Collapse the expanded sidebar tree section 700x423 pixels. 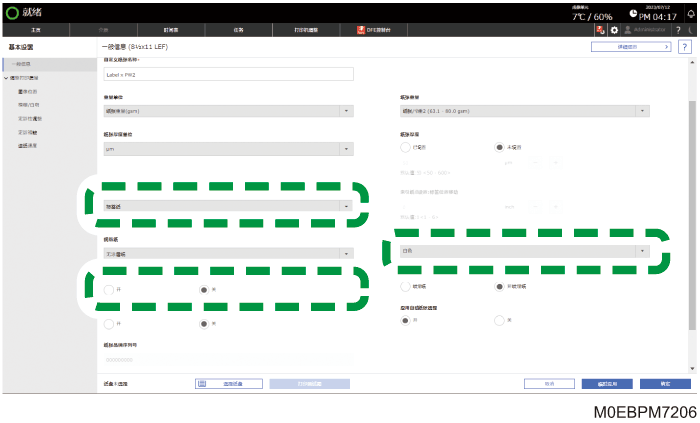6,78
